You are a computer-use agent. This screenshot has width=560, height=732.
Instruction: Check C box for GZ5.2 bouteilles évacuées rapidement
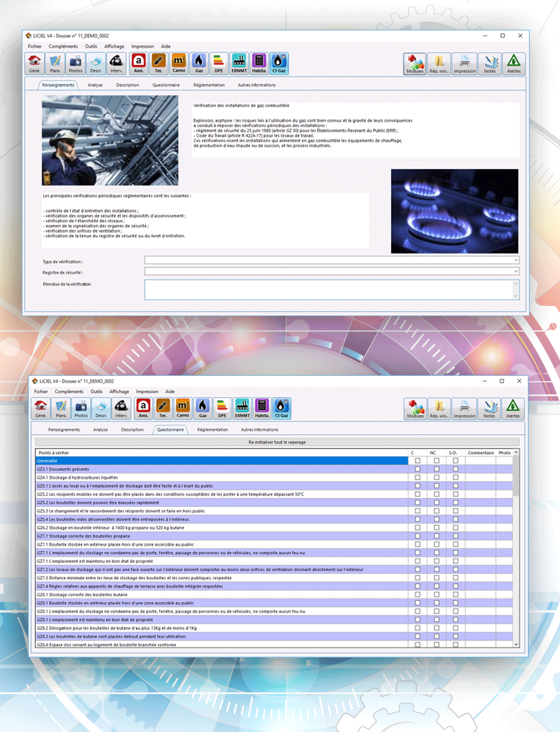pos(417,502)
